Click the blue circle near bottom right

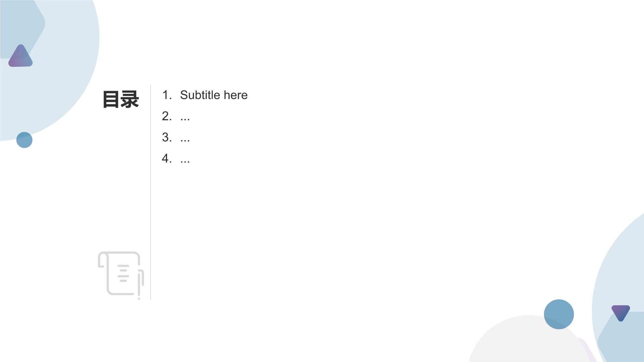pos(559,314)
